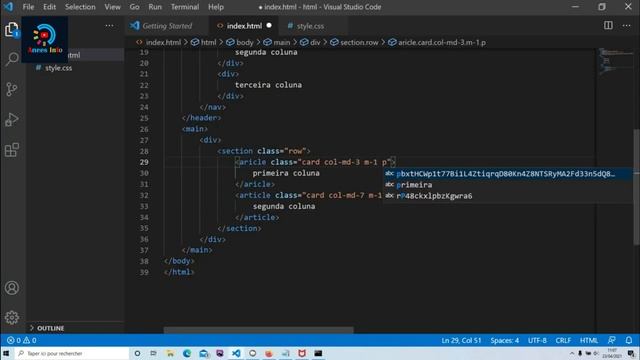The height and width of the screenshot is (360, 640).
Task: Click the closing </html> tag on line 39
Action: tap(179, 272)
